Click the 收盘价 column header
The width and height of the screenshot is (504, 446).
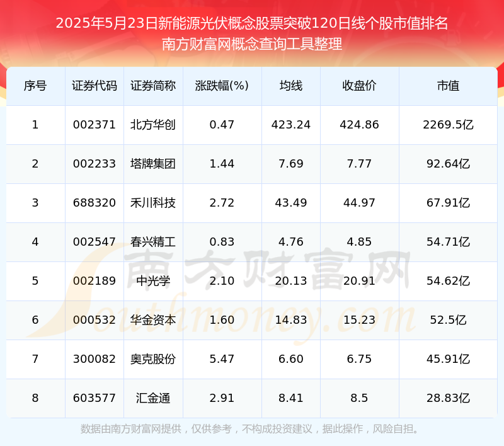[x=359, y=86]
